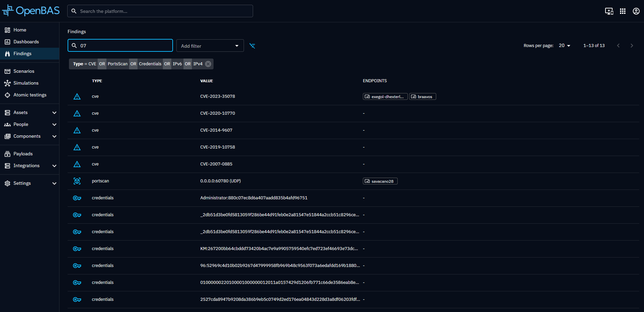Open Simulations from the sidebar
Viewport: 644px width, 312px height.
(26, 83)
